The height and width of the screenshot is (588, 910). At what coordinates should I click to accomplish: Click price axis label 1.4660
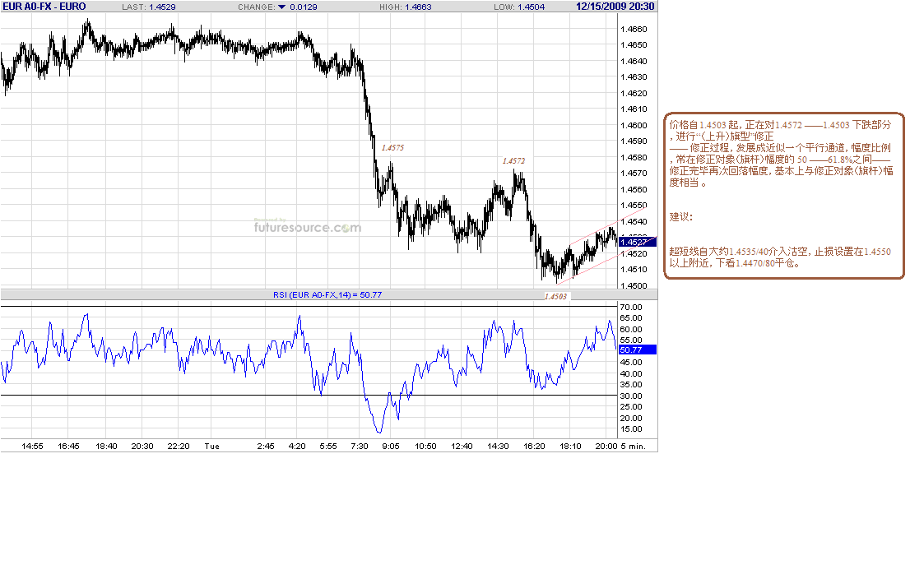tap(634, 29)
